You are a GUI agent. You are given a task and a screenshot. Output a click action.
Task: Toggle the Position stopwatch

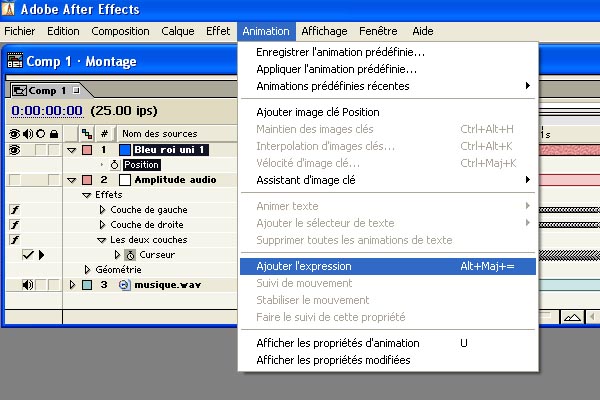click(114, 165)
